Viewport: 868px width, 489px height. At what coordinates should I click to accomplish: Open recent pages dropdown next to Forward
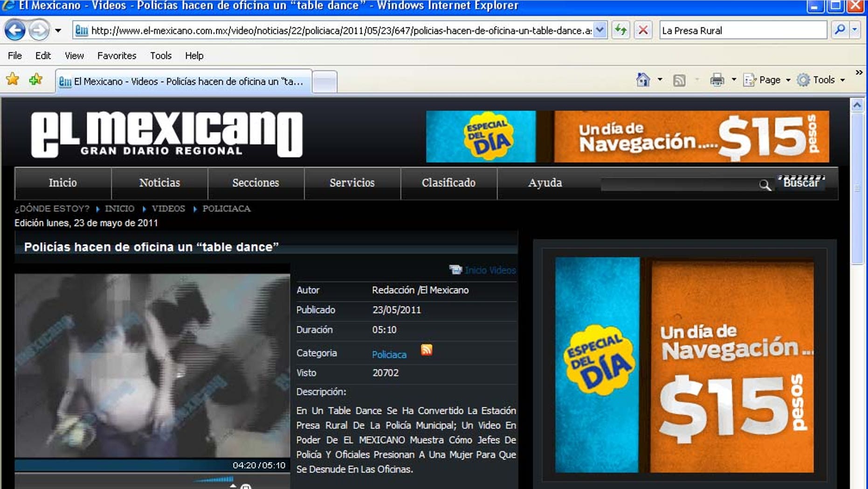tap(58, 31)
